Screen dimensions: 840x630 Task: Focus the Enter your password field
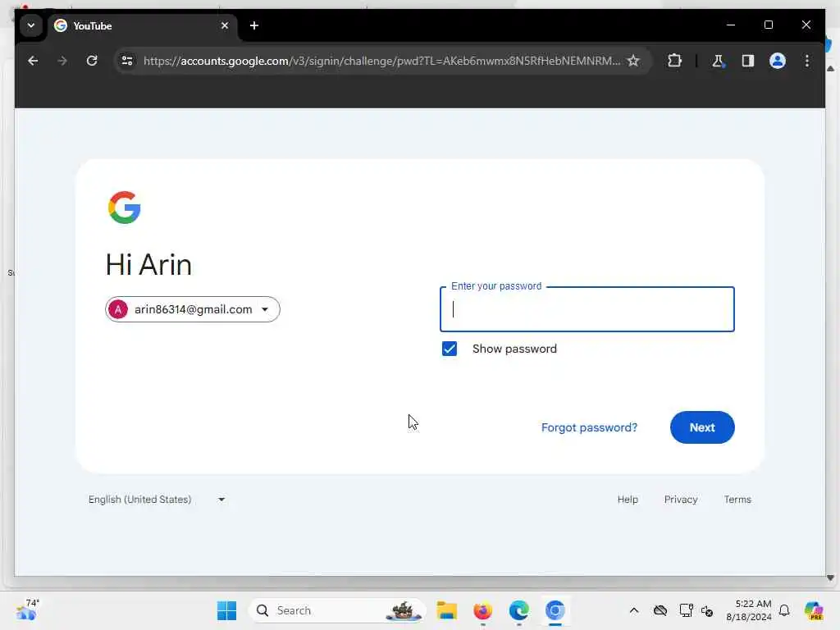coord(587,309)
